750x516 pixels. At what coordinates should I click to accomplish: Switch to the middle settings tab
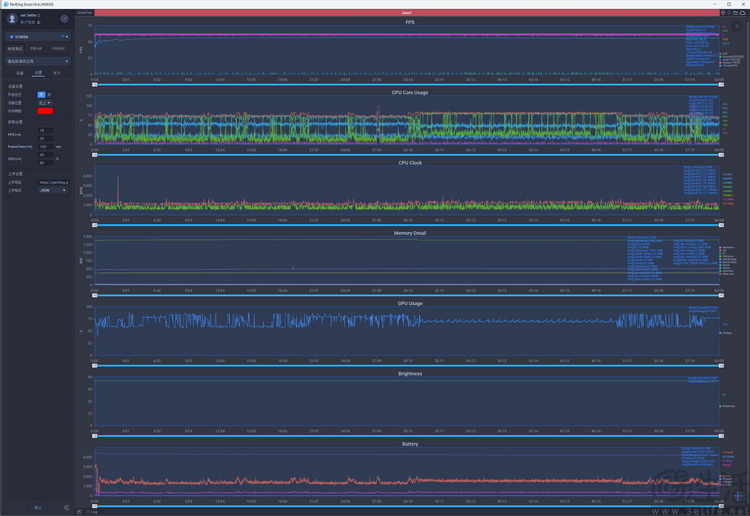click(38, 73)
